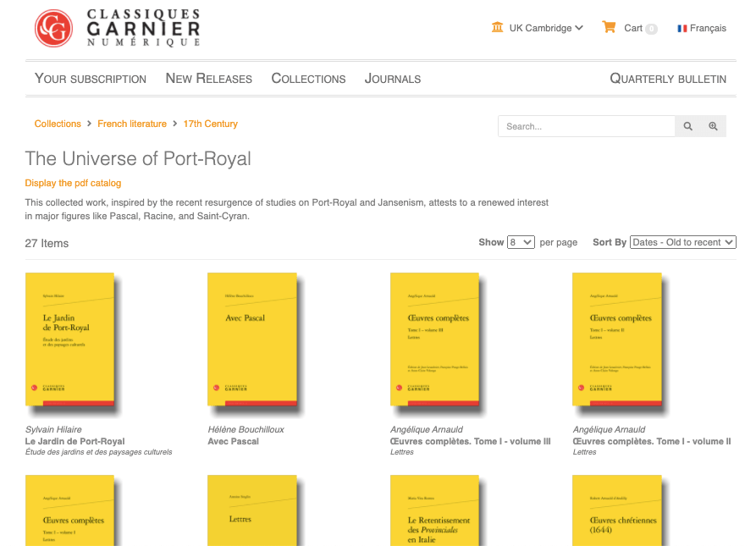Viewport: 756px width, 546px height.
Task: Open the shopping cart icon
Action: [x=609, y=27]
